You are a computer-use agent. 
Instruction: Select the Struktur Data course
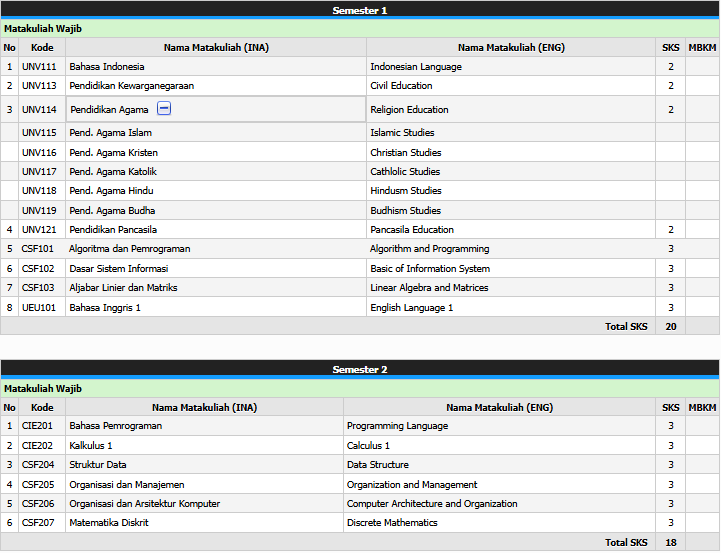97,465
